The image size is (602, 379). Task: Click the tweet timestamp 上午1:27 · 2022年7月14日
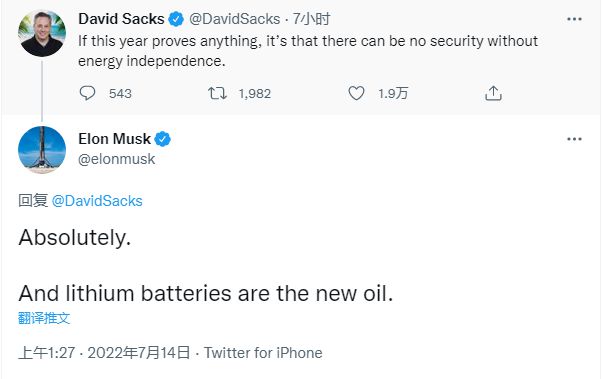104,353
